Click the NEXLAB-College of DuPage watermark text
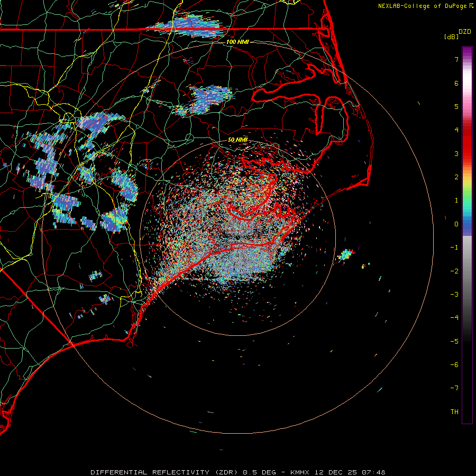 pos(422,6)
